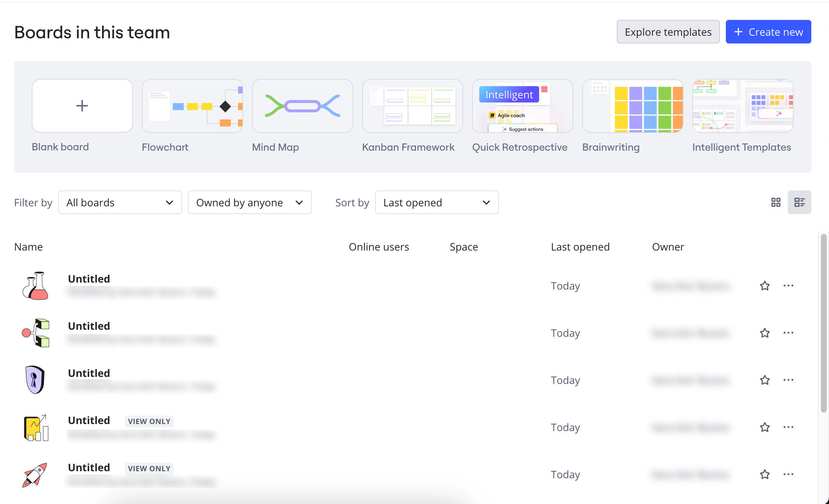Click the flask board icon
The image size is (829, 504).
pyautogui.click(x=35, y=286)
